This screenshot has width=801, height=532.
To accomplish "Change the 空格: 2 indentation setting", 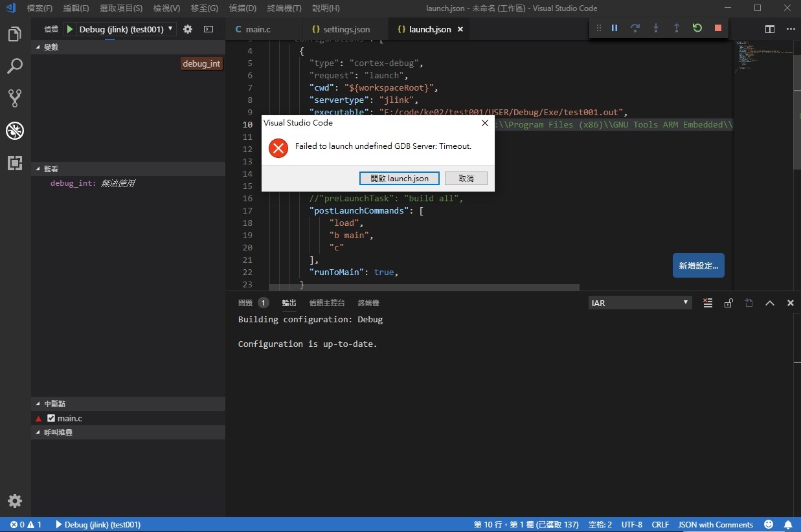I will pos(600,524).
